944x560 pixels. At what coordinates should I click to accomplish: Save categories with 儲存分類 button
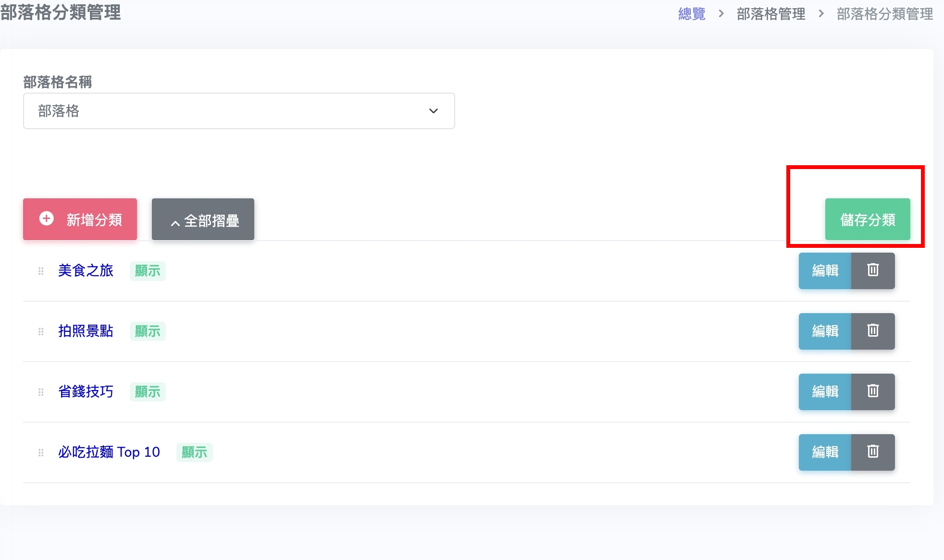coord(868,219)
